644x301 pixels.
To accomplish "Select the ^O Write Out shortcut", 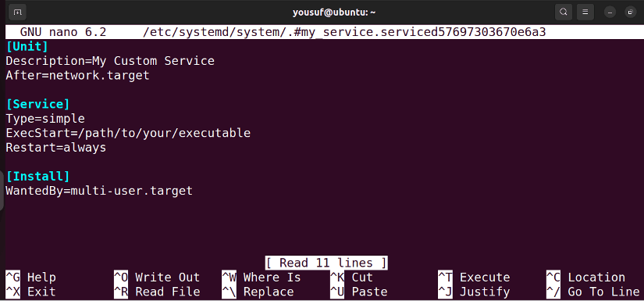I will click(157, 278).
